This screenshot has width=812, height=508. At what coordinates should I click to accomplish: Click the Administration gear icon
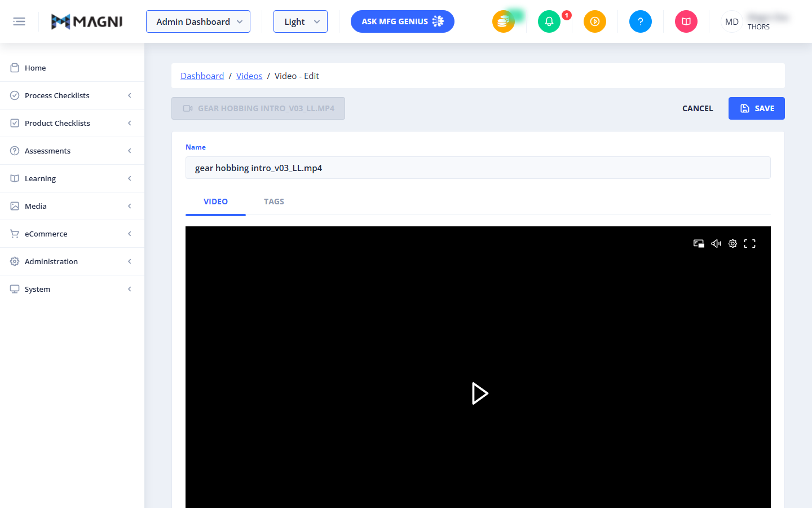point(15,261)
